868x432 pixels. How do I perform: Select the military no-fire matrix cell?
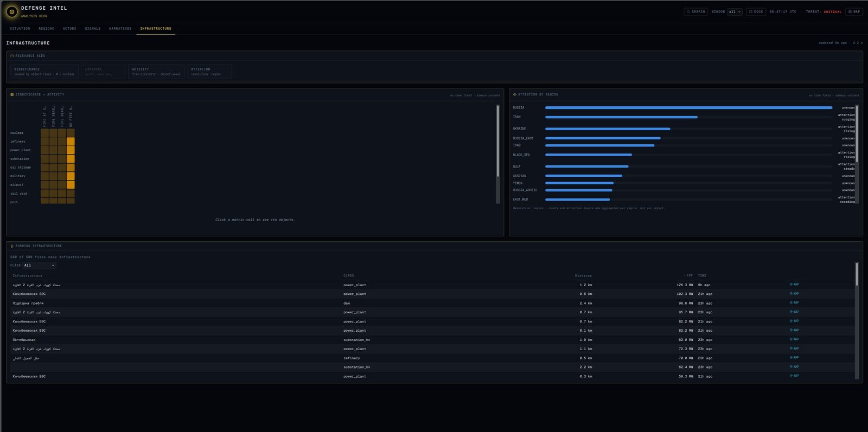click(71, 176)
